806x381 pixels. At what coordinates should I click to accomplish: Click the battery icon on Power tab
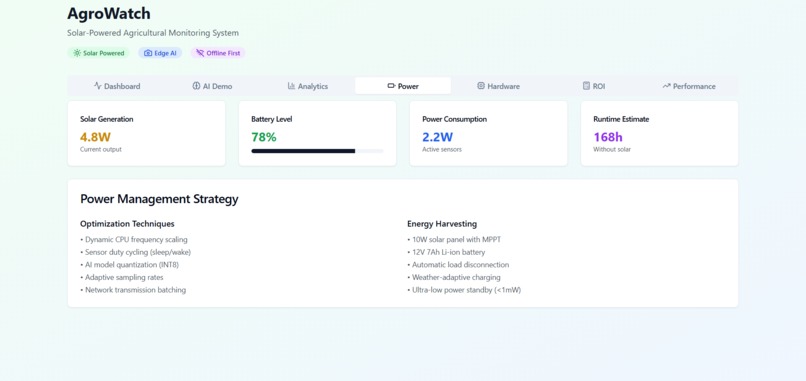tap(391, 86)
